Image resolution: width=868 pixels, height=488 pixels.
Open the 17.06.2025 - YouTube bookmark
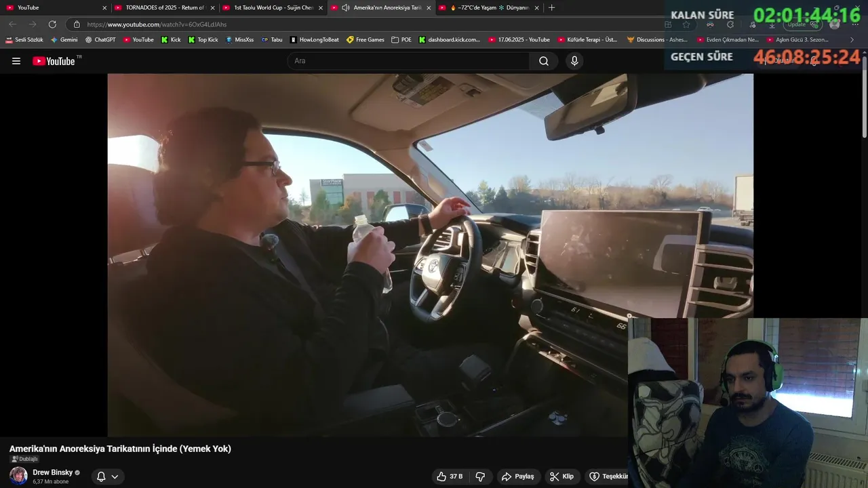coord(519,39)
